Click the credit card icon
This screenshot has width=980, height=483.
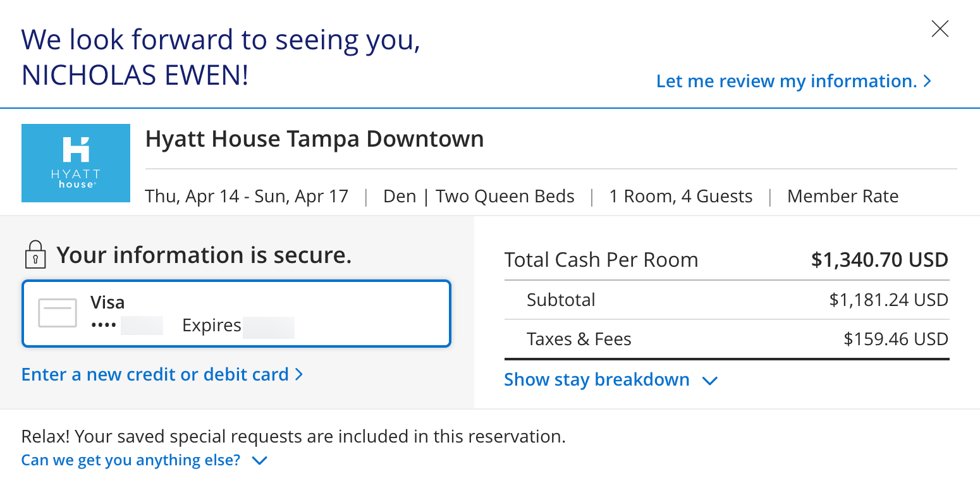click(x=58, y=313)
